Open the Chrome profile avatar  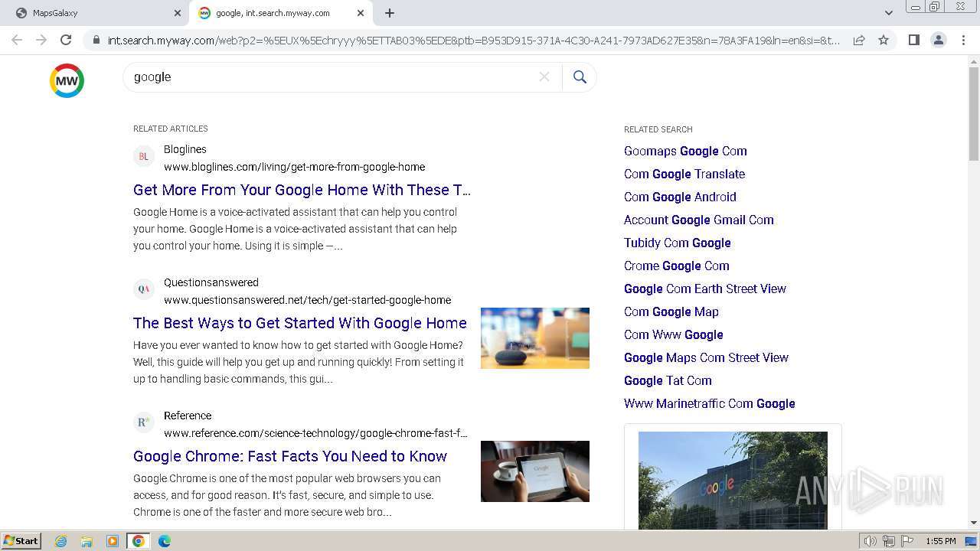tap(938, 40)
